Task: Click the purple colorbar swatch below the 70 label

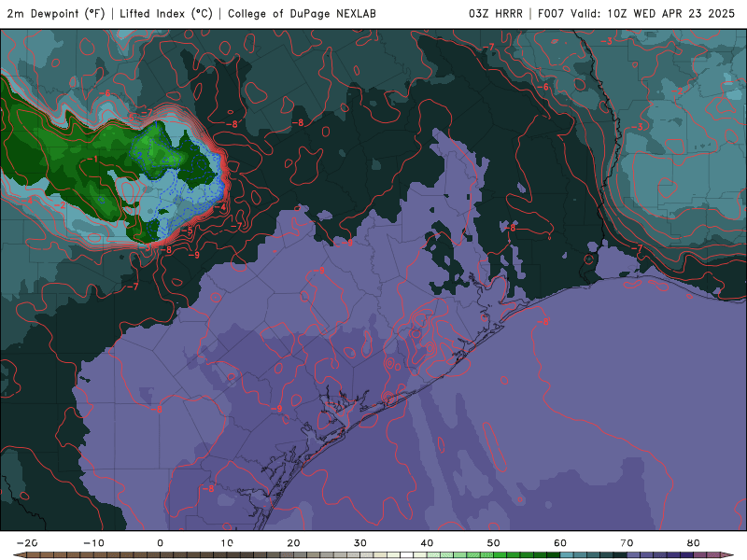Action: (634, 555)
